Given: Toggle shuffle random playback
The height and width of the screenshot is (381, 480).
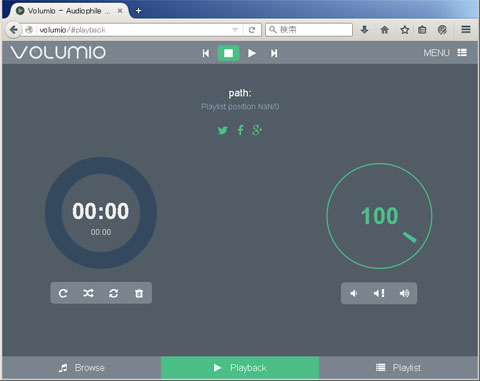Looking at the screenshot, I should pyautogui.click(x=88, y=293).
